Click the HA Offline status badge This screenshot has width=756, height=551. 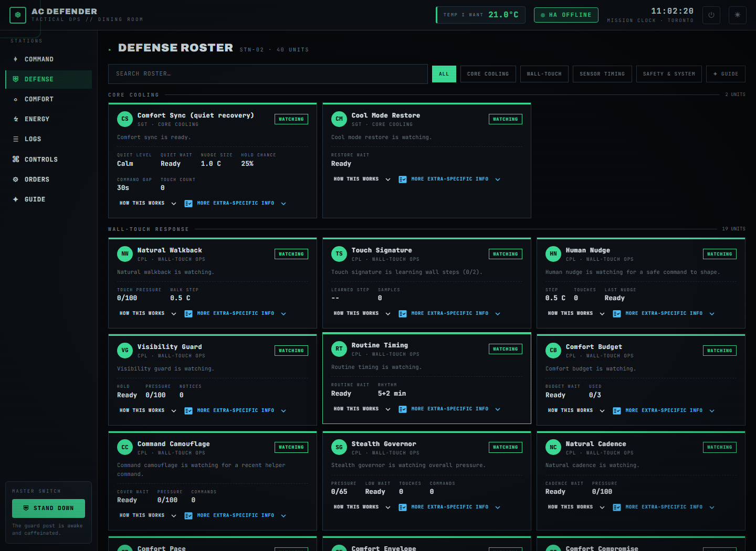(x=566, y=15)
